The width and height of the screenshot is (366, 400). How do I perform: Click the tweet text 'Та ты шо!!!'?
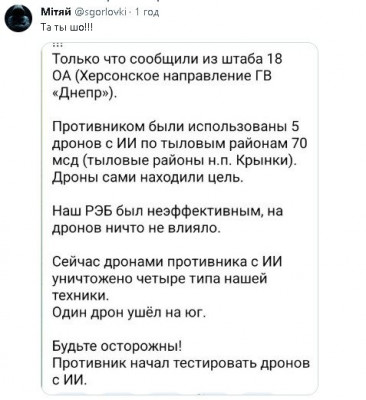click(66, 28)
